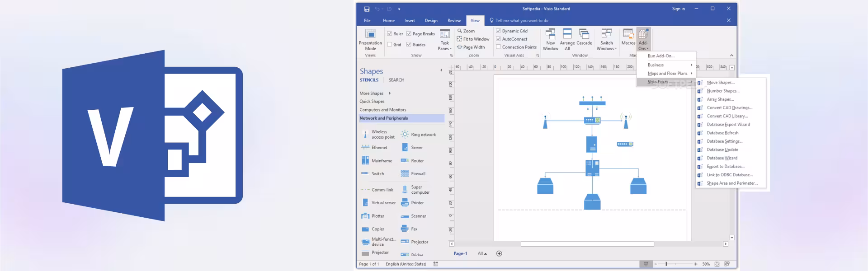
Task: Pick the Server shape
Action: pos(412,148)
